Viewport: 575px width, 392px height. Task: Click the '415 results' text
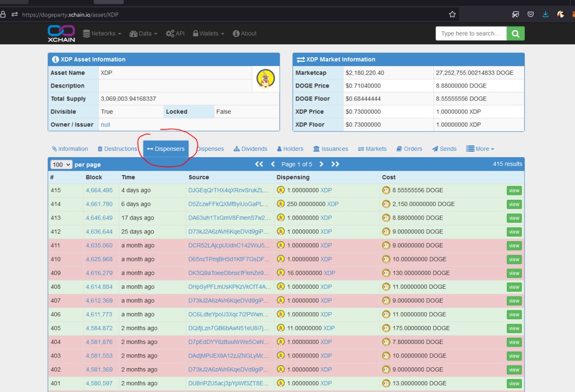tap(507, 164)
